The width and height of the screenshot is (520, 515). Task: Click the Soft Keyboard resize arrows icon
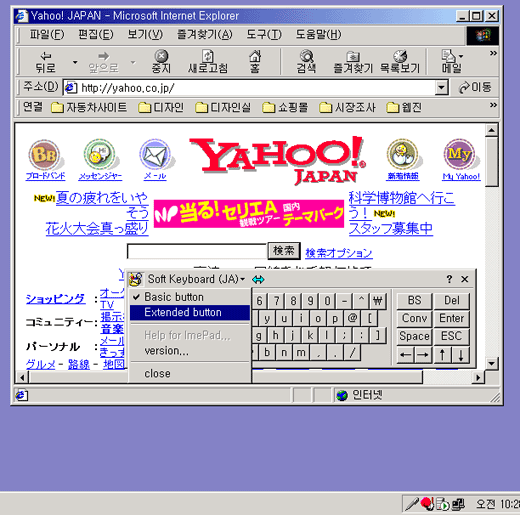tap(258, 279)
